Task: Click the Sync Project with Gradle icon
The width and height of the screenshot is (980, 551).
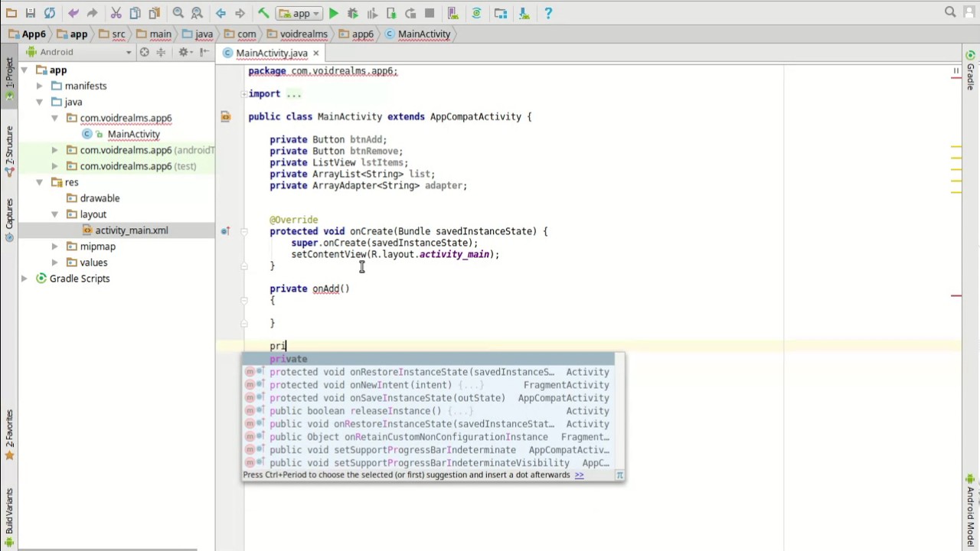Action: (477, 13)
